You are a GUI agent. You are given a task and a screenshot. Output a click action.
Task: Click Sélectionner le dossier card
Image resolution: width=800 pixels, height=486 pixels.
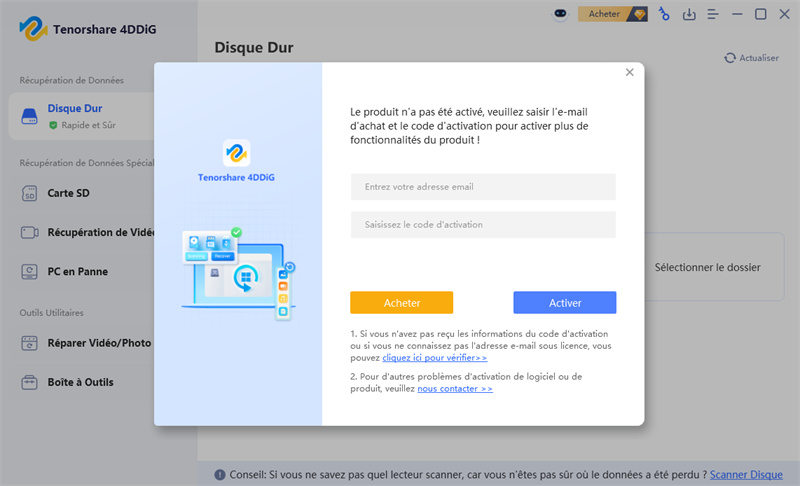714,267
